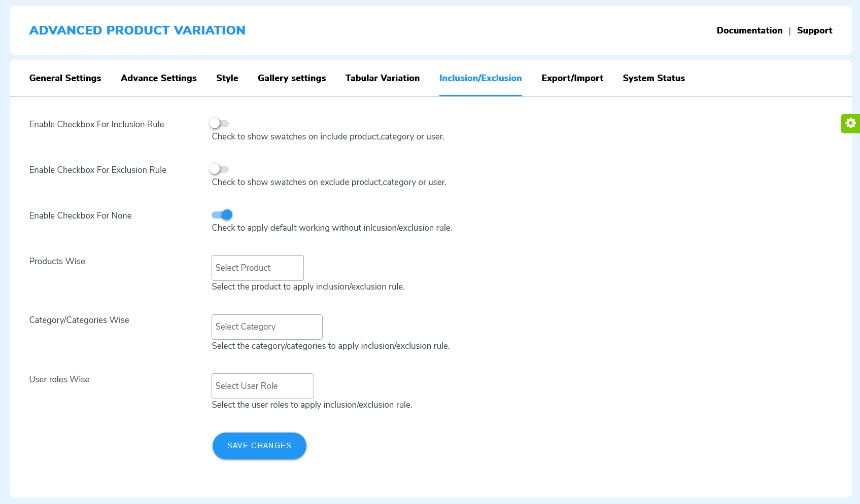Click 'Select the user roles to apply' help text
The width and height of the screenshot is (860, 504).
pos(312,405)
